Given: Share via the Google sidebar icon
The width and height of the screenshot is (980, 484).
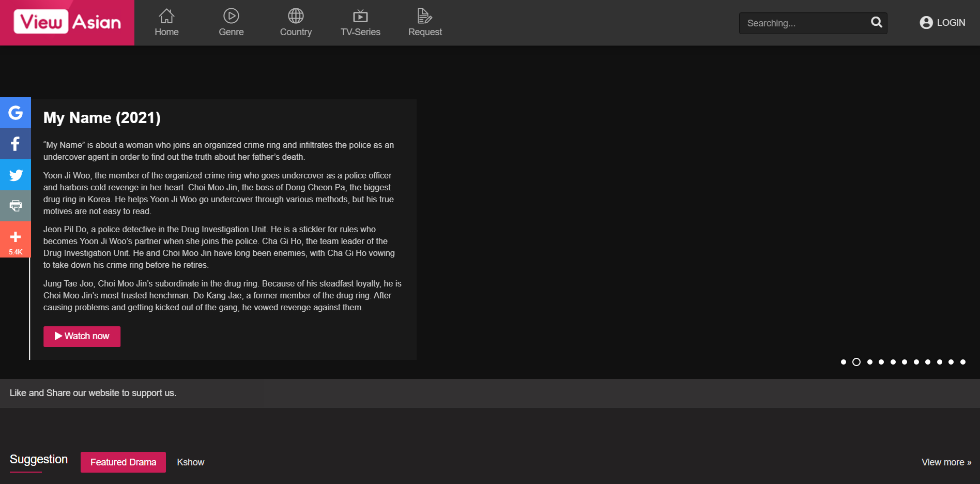Looking at the screenshot, I should click(16, 113).
